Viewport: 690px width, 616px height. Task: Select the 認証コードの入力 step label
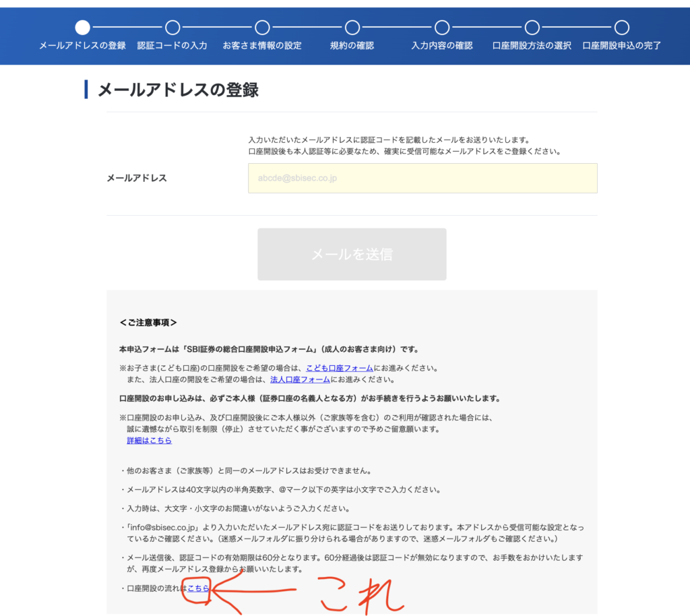pos(172,46)
